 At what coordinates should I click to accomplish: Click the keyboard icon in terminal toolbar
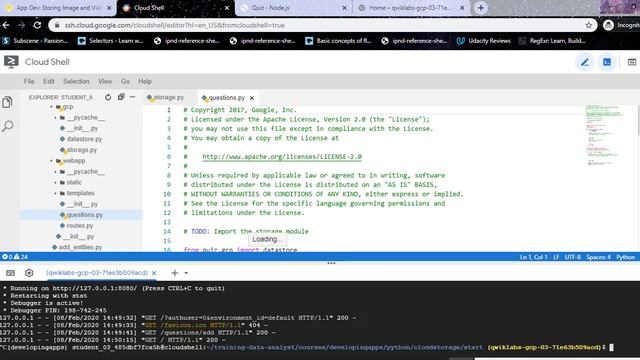[11, 273]
